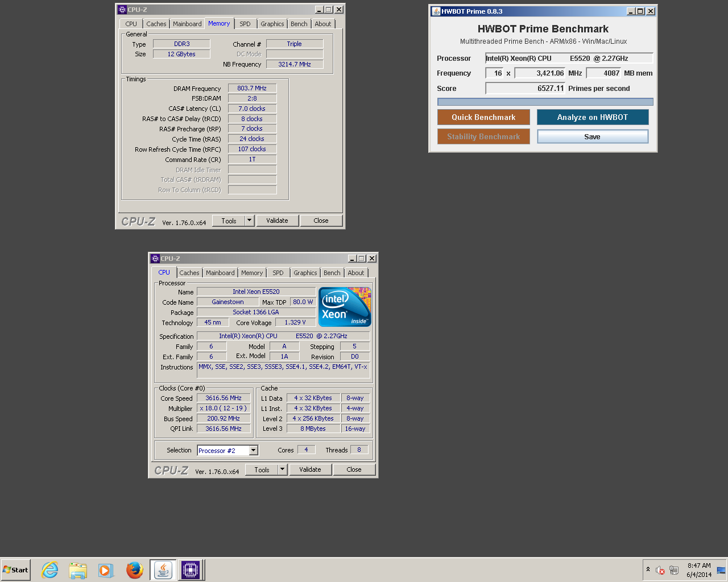Open About tab in top CPU-Z window
This screenshot has width=728, height=582.
point(322,24)
